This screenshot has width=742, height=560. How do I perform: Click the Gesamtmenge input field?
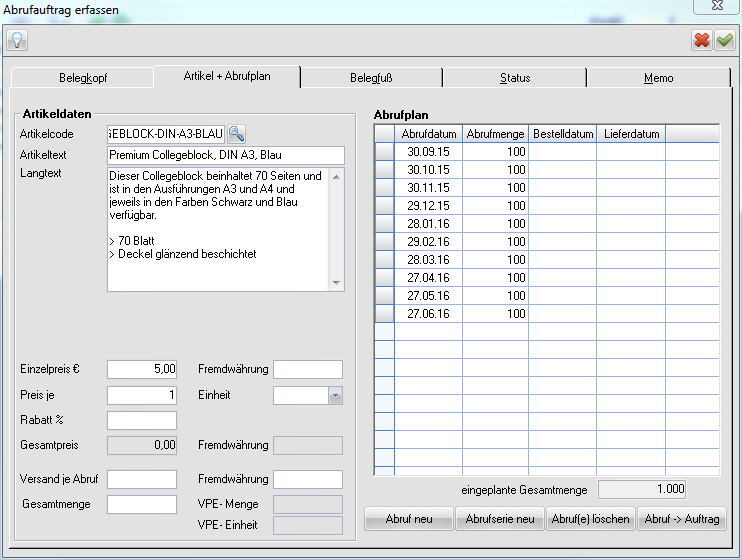pos(142,504)
